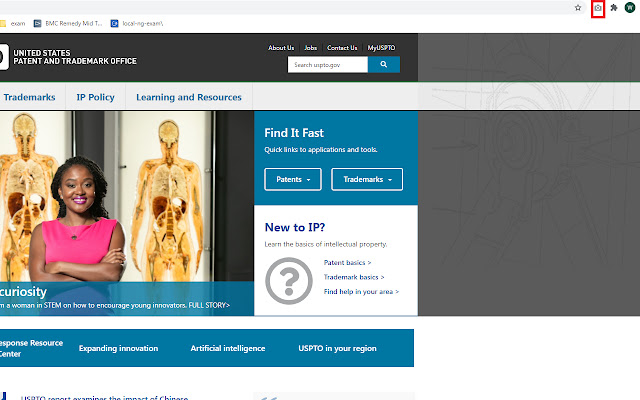Image resolution: width=640 pixels, height=400 pixels.
Task: Expand the Trademarks quick links dropdown
Action: (x=367, y=179)
